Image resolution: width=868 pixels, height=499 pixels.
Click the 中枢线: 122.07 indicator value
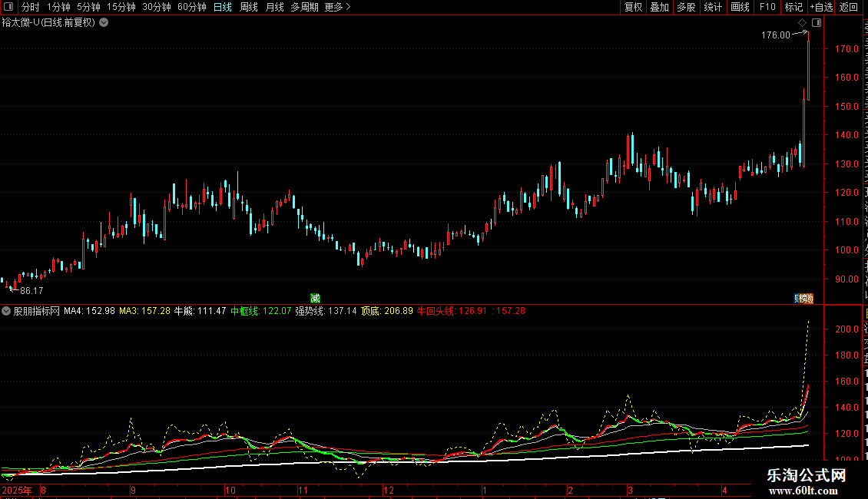[260, 311]
